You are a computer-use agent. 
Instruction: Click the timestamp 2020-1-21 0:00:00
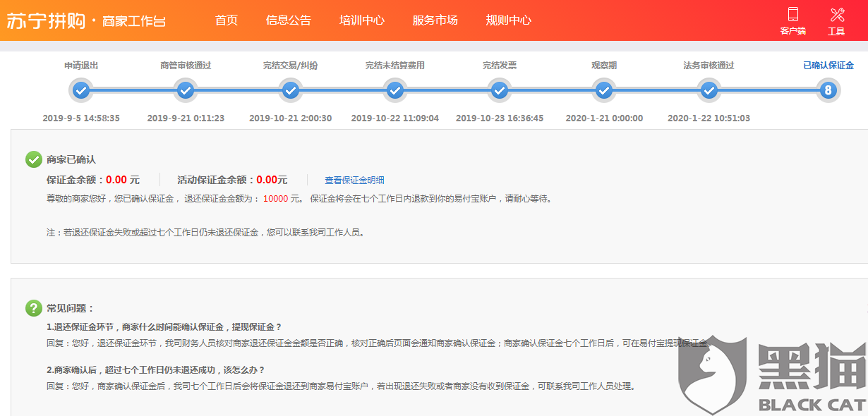604,118
